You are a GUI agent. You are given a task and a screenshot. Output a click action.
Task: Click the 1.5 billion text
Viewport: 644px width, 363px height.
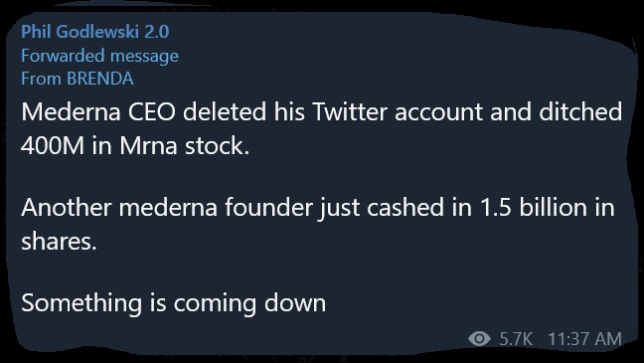tap(537, 207)
